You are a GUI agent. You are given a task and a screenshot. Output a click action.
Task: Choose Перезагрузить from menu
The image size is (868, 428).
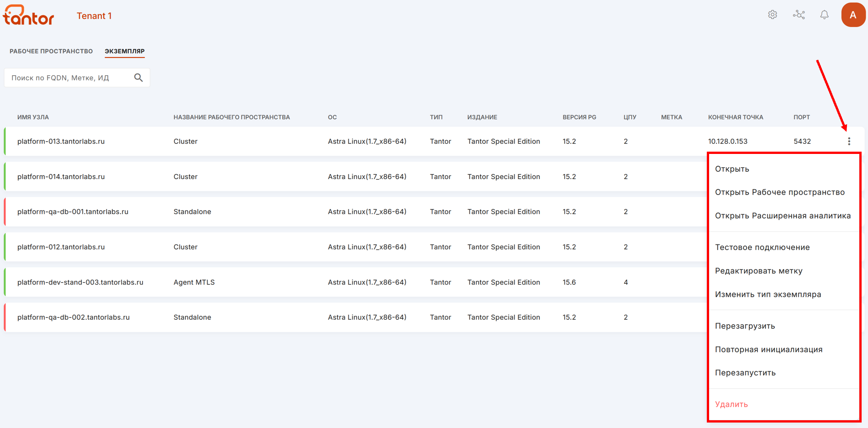[745, 326]
